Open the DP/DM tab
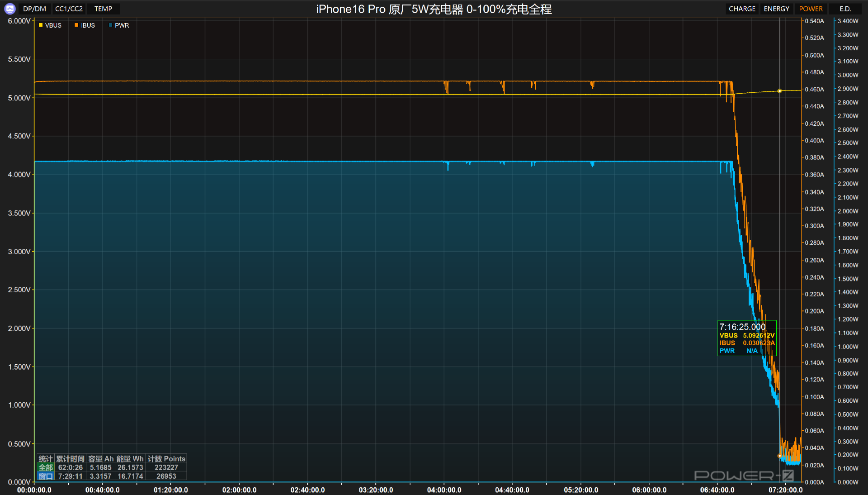 click(34, 9)
